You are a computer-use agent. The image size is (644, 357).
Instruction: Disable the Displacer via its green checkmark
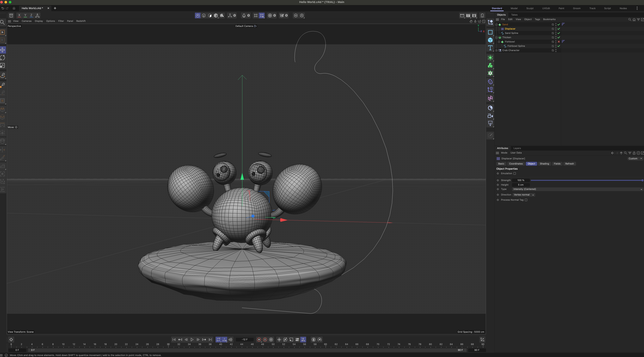click(x=559, y=29)
